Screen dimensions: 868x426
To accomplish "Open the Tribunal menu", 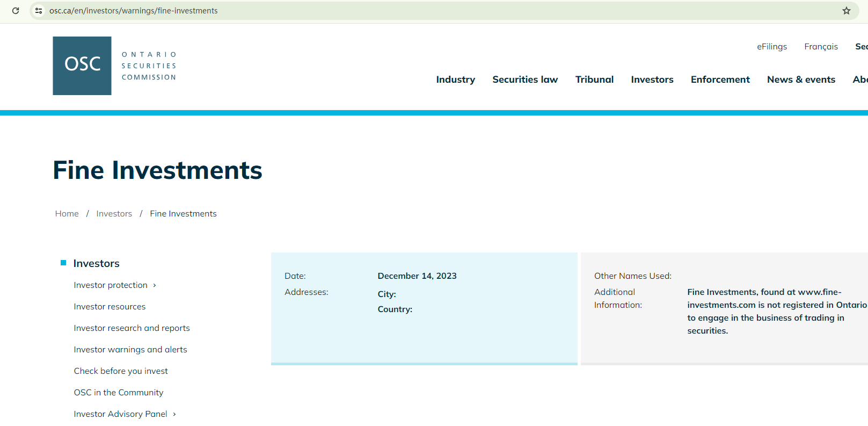I will (x=594, y=80).
